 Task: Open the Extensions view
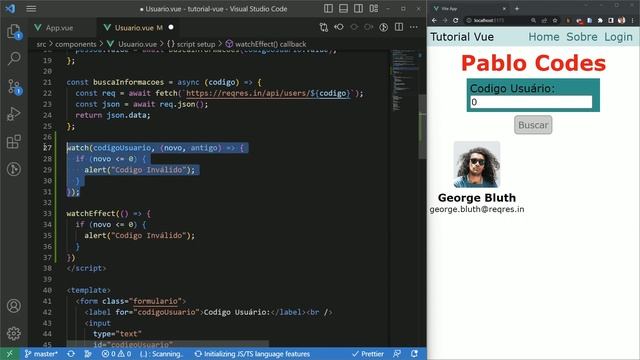(x=14, y=142)
